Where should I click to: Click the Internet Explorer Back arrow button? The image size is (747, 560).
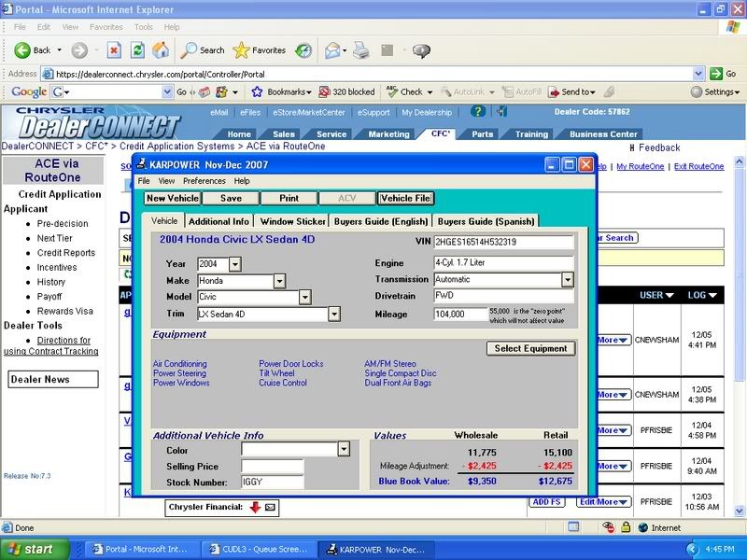22,50
